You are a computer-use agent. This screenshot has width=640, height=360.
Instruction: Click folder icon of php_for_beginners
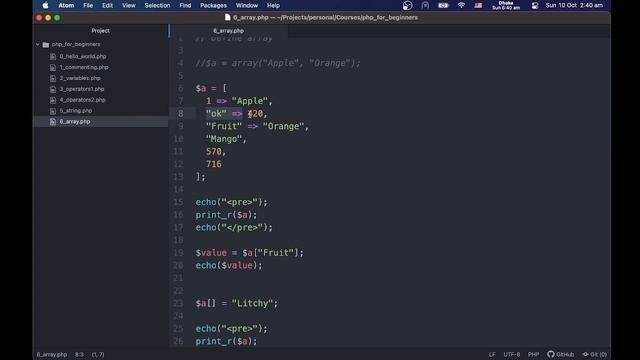46,44
